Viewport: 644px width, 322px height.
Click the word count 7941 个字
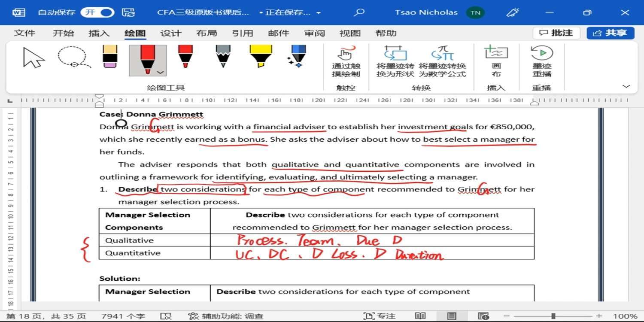pos(123,316)
